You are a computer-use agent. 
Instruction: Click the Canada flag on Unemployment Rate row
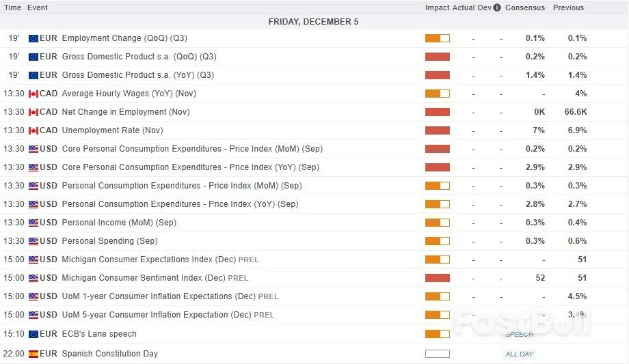click(x=33, y=130)
